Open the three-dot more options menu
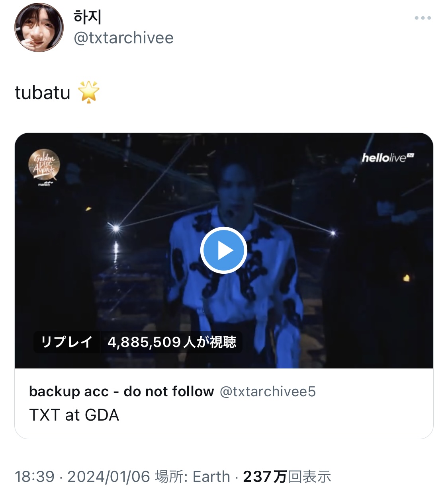 [x=423, y=18]
